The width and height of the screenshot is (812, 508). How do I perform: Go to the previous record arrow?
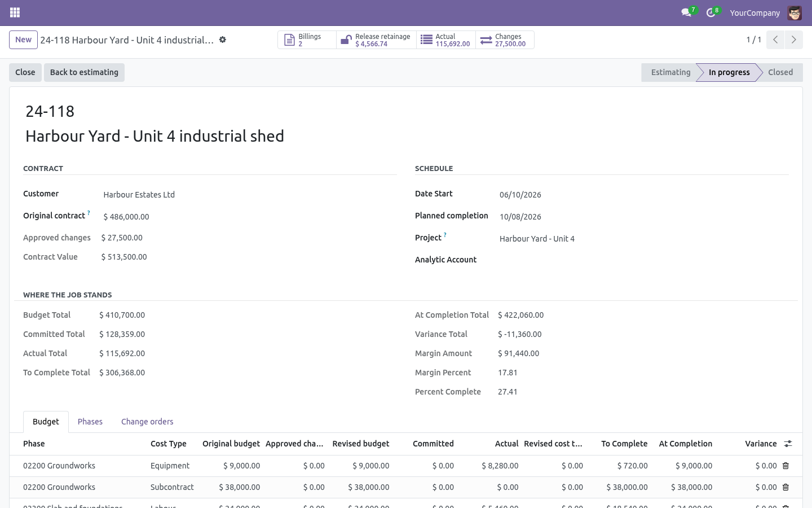[x=775, y=40]
